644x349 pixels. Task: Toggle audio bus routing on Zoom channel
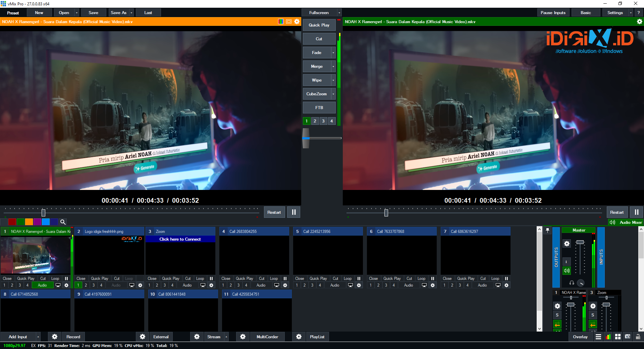[x=593, y=325]
